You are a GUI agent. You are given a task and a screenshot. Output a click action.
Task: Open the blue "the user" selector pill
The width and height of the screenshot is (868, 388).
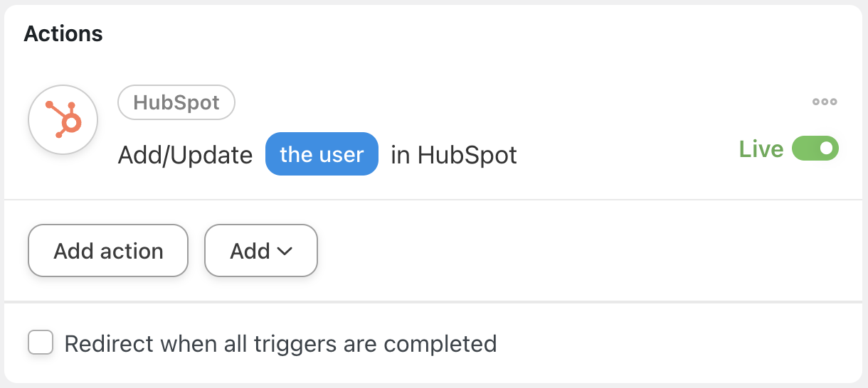[x=322, y=154]
